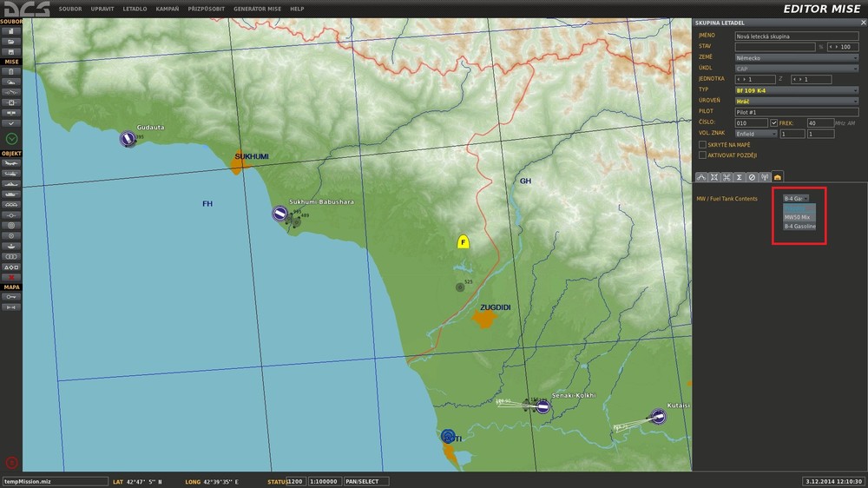Click the Sukhumi-Babushara airfield marker
The image size is (868, 488).
point(280,213)
